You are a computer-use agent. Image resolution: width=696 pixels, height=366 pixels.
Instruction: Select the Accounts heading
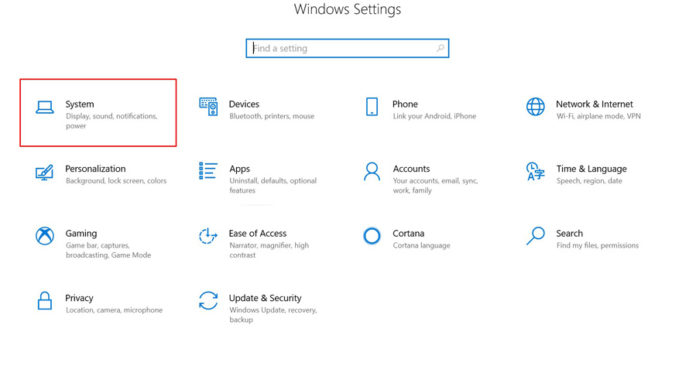coord(411,169)
